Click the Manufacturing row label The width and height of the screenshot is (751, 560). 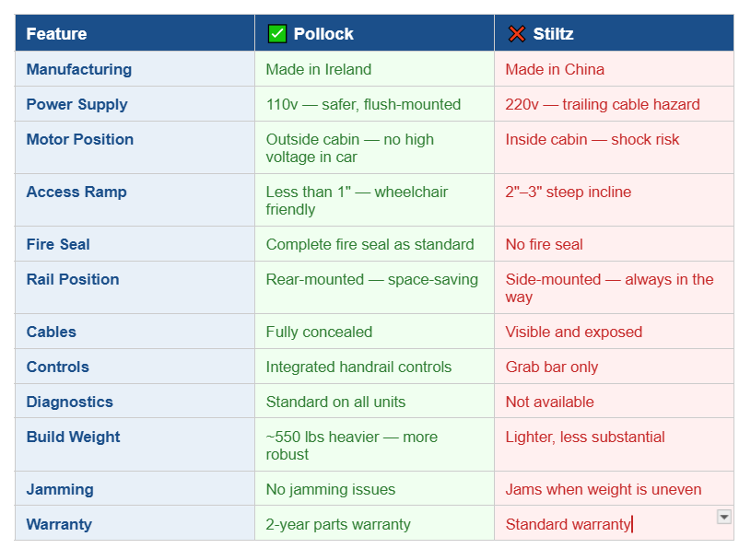[78, 69]
